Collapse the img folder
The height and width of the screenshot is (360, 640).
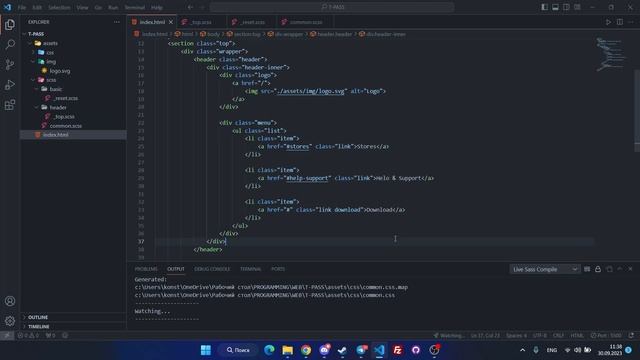(x=73, y=62)
